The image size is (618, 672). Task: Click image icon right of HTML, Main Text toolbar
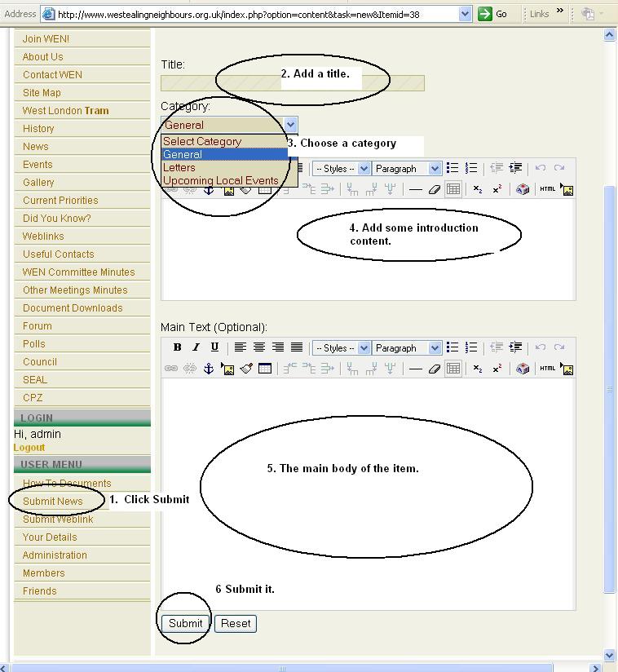click(x=567, y=368)
